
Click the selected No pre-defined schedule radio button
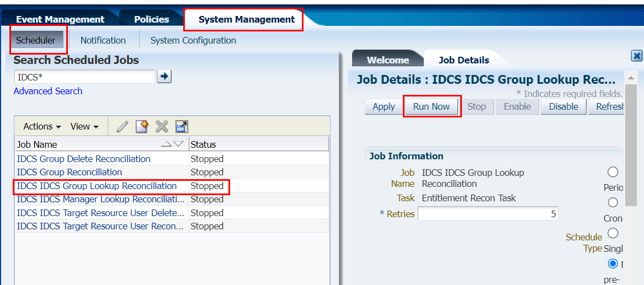click(613, 264)
